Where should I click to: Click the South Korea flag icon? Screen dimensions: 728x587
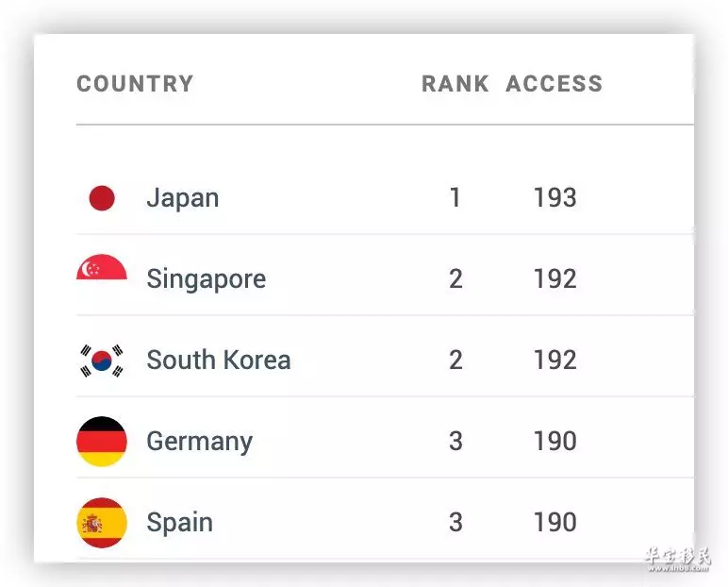click(x=102, y=361)
